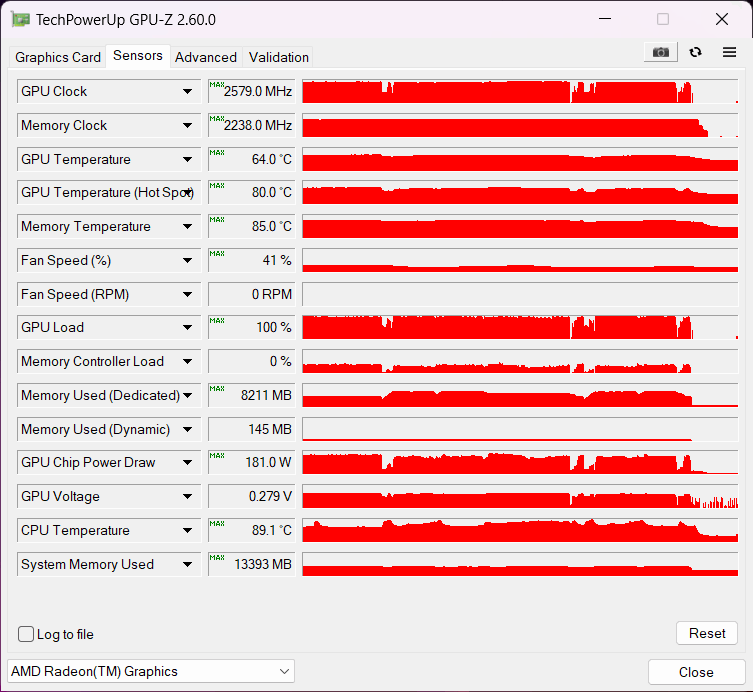
Task: Expand the GPU Load dropdown
Action: click(187, 328)
